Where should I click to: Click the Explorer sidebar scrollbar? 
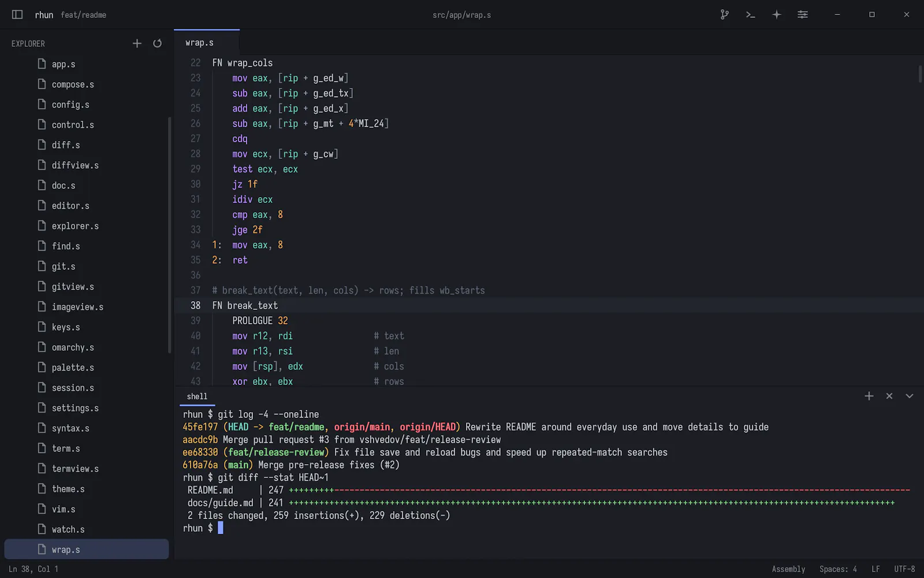[x=170, y=235]
